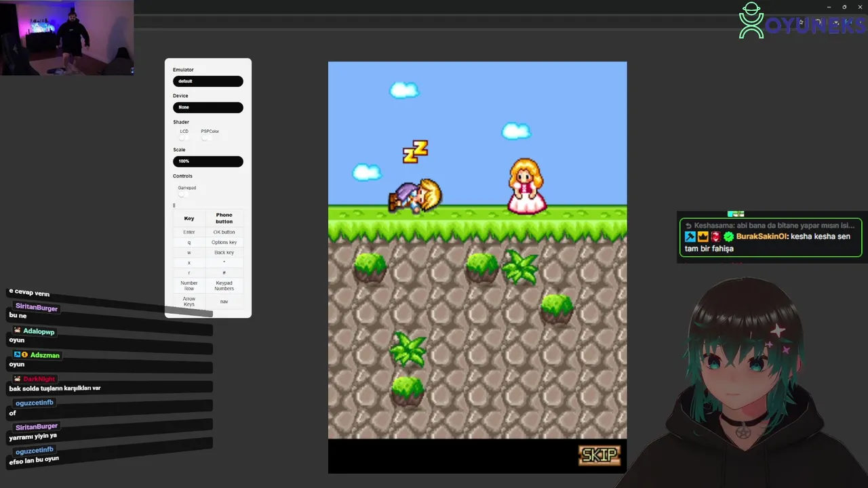Open the Scale dropdown showing 100%
The width and height of the screenshot is (868, 488).
click(x=208, y=161)
